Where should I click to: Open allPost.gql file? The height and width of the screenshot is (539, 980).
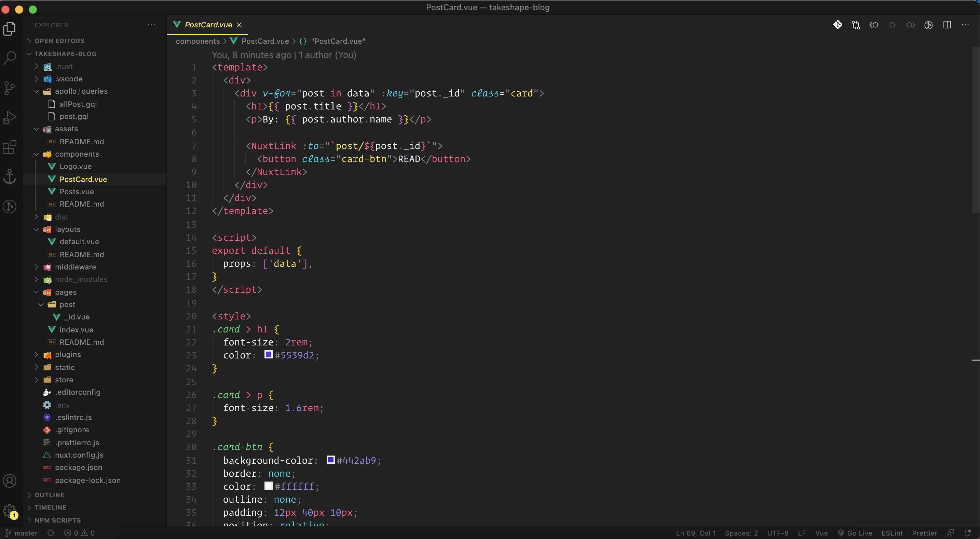pyautogui.click(x=78, y=104)
